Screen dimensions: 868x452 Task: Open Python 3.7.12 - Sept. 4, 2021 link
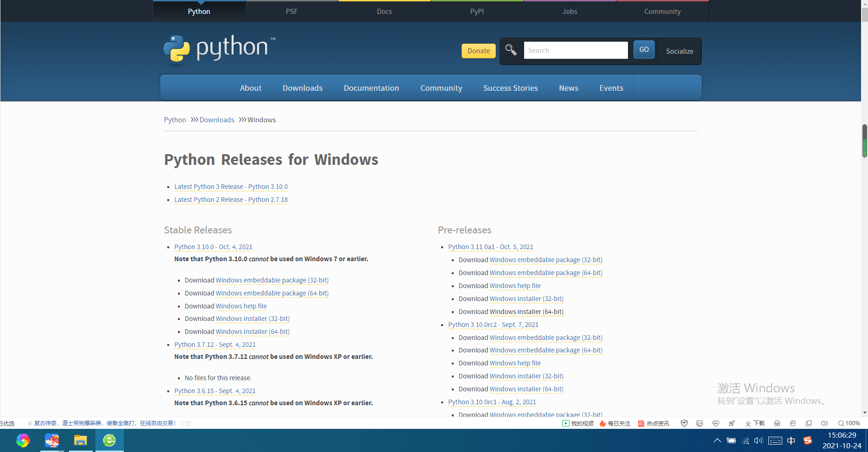click(215, 345)
